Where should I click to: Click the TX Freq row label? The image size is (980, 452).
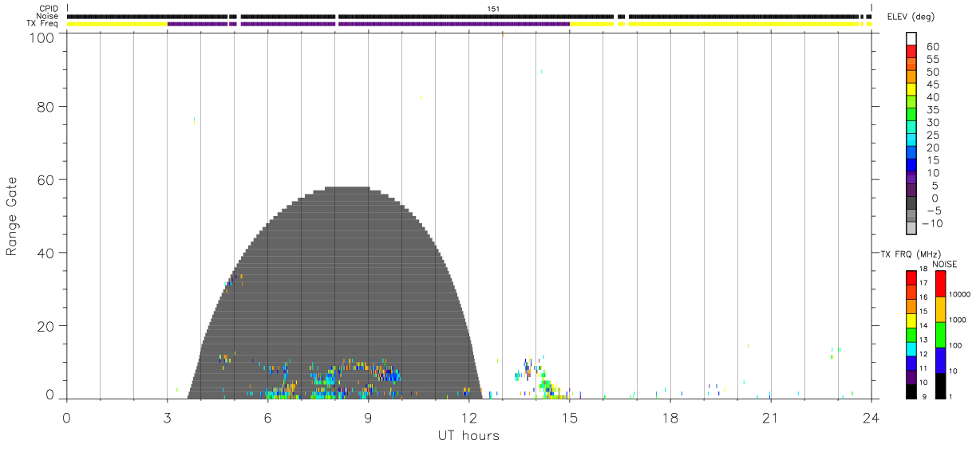pyautogui.click(x=43, y=24)
